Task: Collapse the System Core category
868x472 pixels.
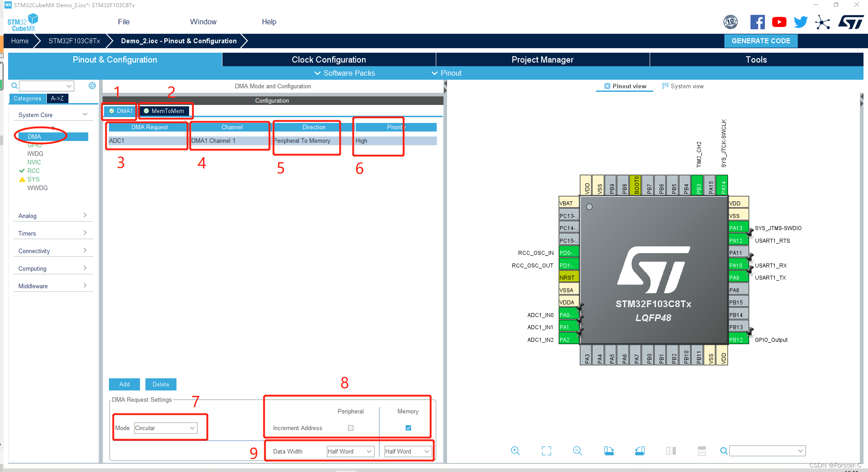Action: pos(53,115)
